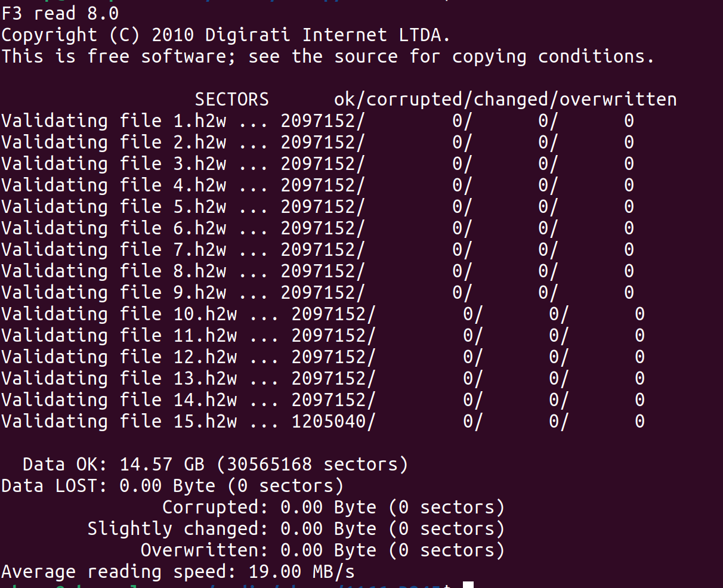
Task: Click the 'Slightly changed' summary line
Action: (296, 529)
